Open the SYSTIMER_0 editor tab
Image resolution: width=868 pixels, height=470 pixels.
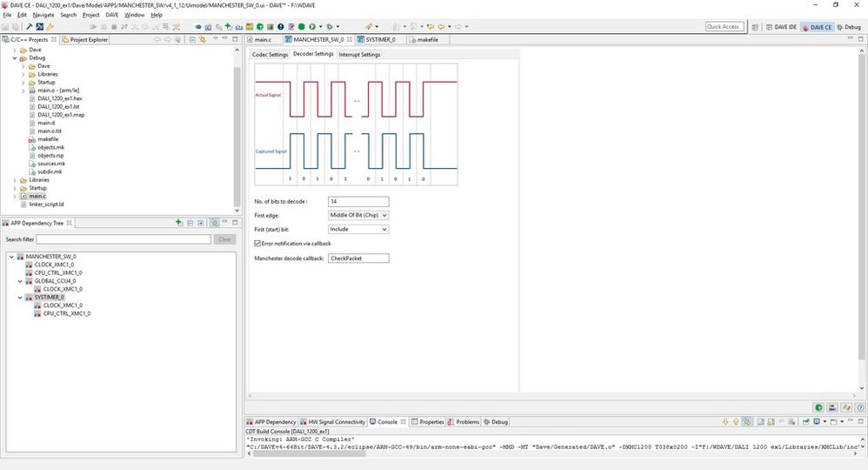pyautogui.click(x=380, y=39)
